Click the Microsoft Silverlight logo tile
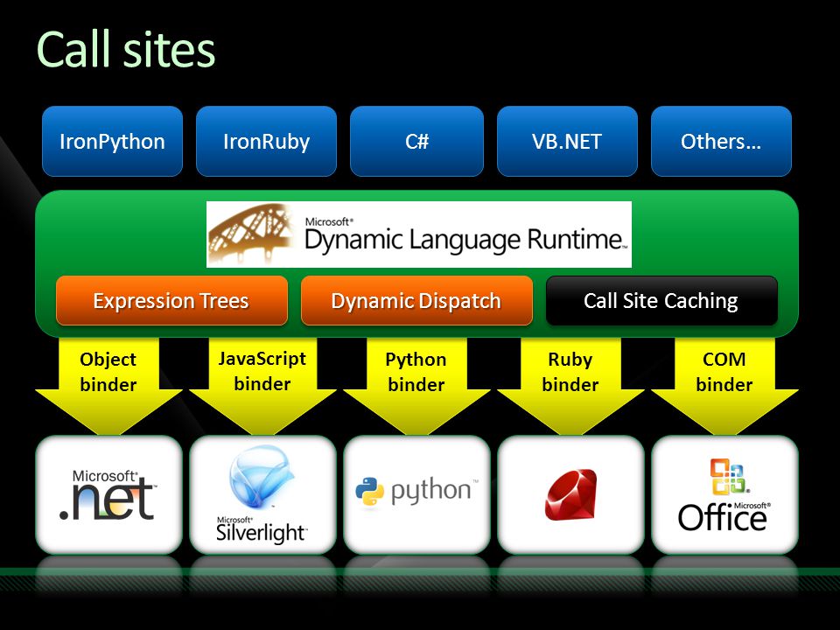840x630 pixels. click(x=262, y=494)
